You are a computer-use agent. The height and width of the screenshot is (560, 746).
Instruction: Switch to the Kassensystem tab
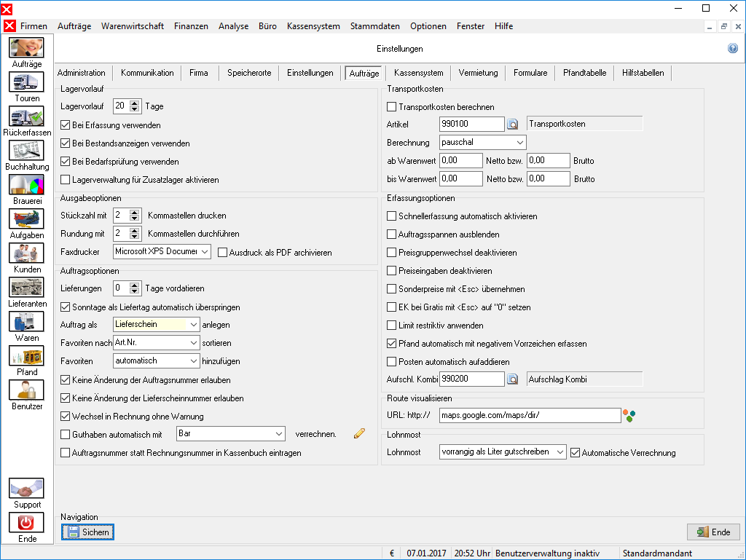(x=419, y=73)
